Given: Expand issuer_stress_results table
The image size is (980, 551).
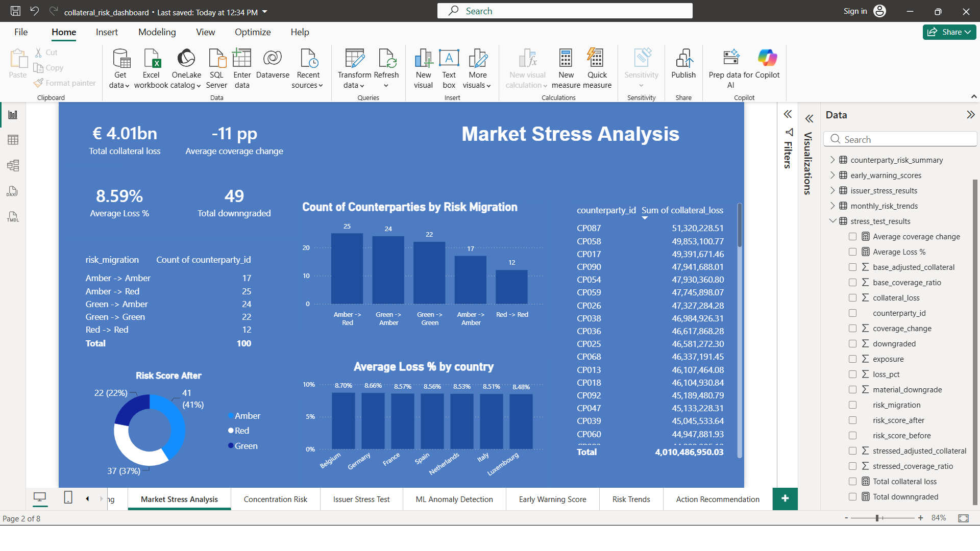Looking at the screenshot, I should click(x=832, y=190).
